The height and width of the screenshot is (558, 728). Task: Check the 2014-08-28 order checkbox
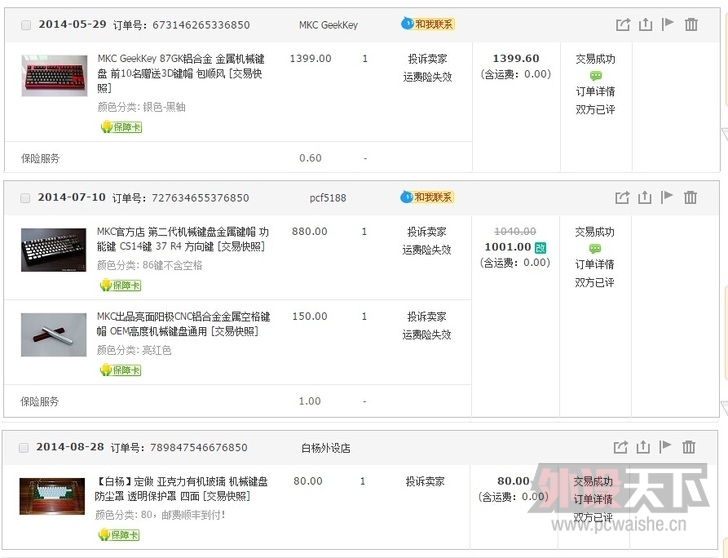click(25, 448)
